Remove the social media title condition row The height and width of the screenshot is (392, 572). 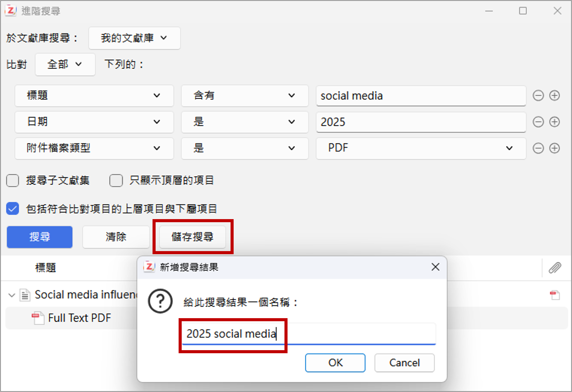538,96
